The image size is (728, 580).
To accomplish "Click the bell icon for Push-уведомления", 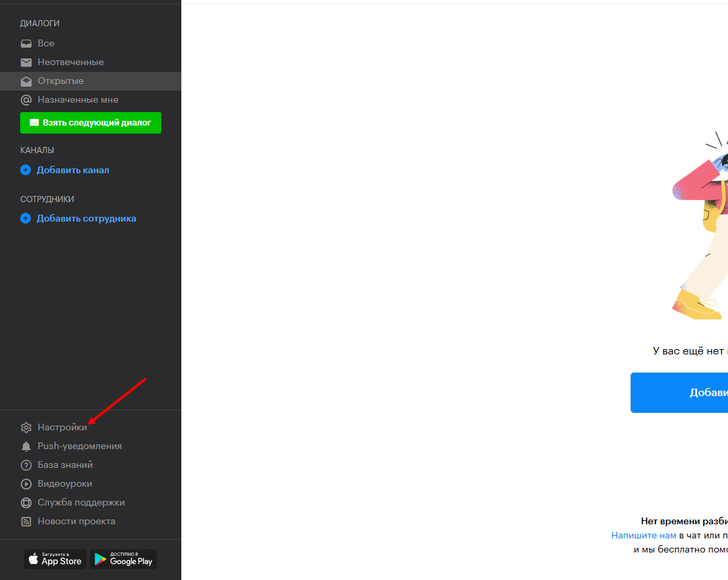I will [x=26, y=446].
